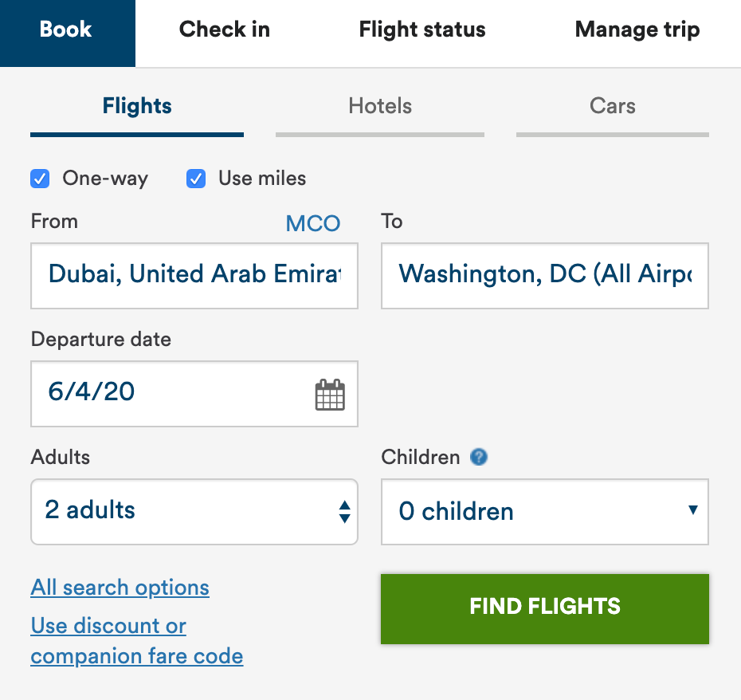
Task: Click the Children help question mark icon
Action: click(x=480, y=457)
